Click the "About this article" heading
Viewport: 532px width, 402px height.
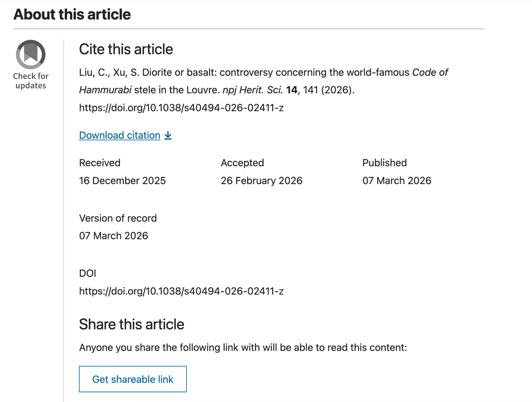72,14
